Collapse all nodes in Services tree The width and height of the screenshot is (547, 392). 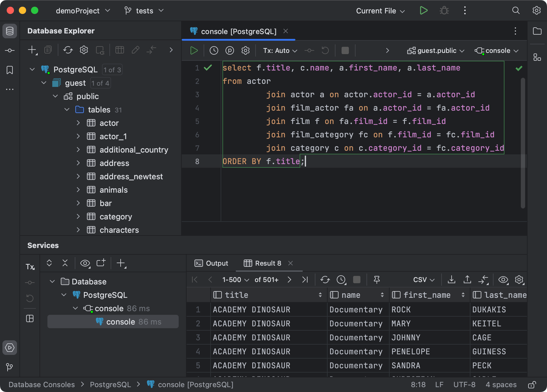click(65, 263)
